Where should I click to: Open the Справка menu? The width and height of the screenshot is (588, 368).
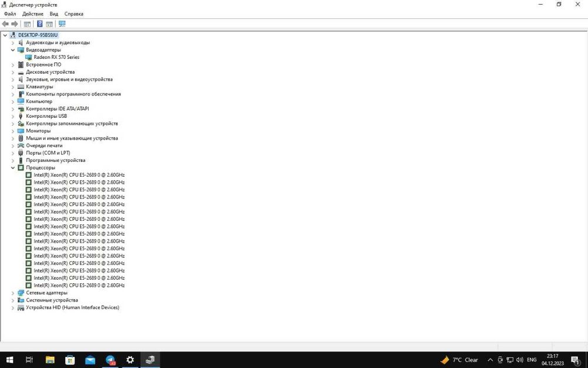tap(73, 14)
